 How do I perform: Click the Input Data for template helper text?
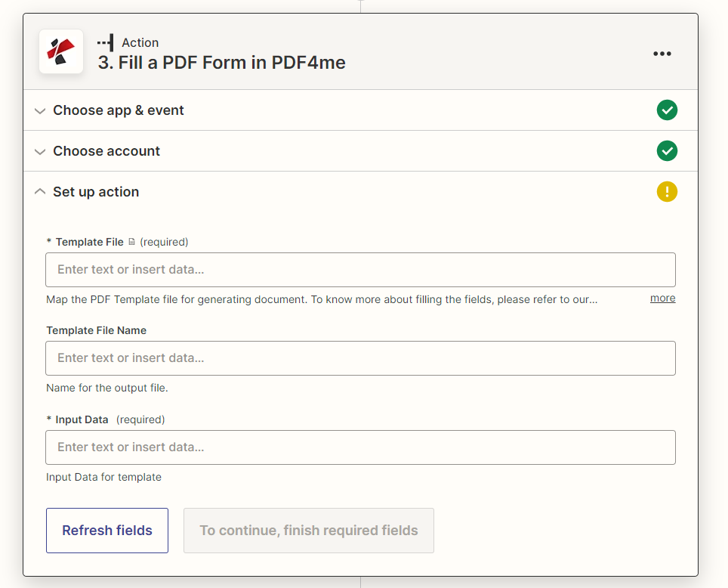point(103,477)
